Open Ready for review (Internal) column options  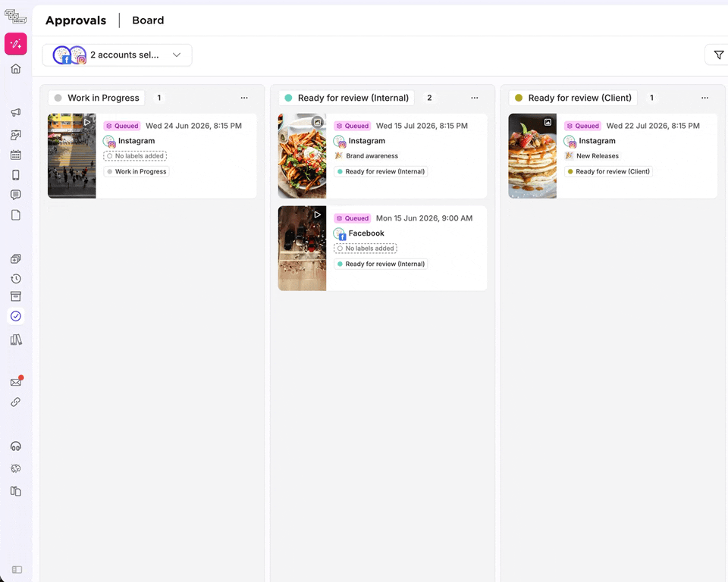475,98
